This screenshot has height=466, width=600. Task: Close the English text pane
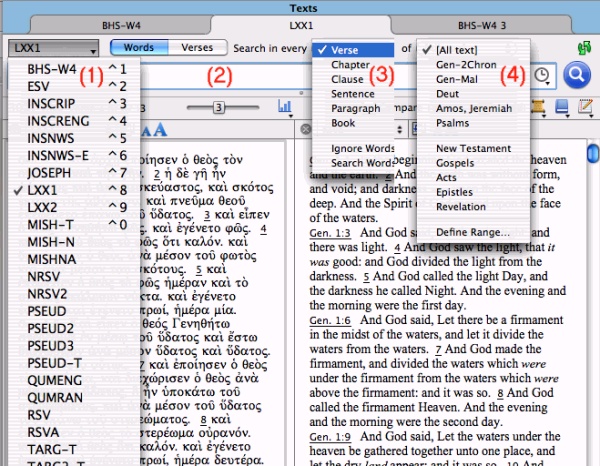point(306,129)
